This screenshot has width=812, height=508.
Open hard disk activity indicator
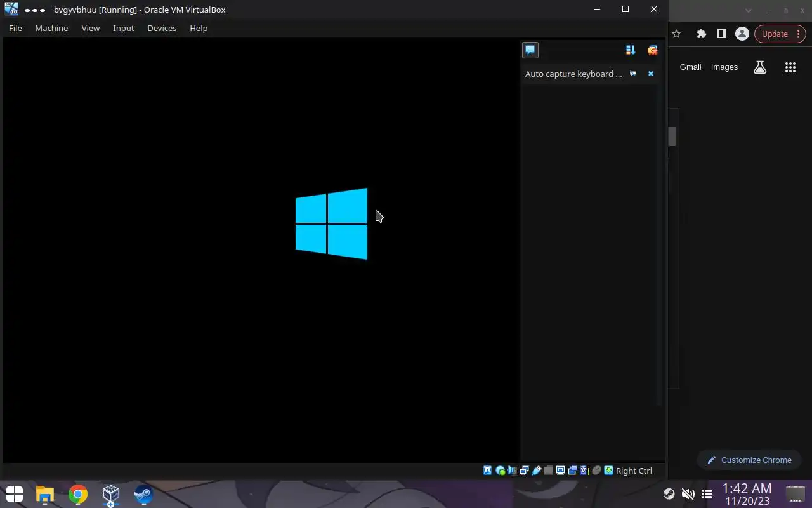coord(487,471)
